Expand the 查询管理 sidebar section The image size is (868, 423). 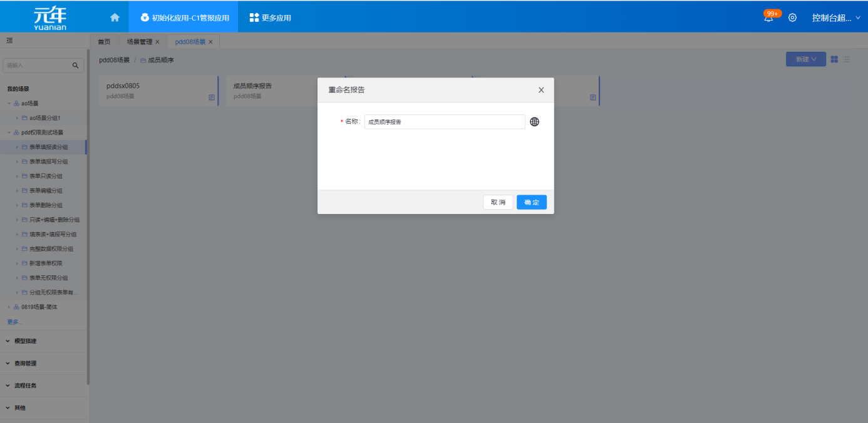click(25, 364)
